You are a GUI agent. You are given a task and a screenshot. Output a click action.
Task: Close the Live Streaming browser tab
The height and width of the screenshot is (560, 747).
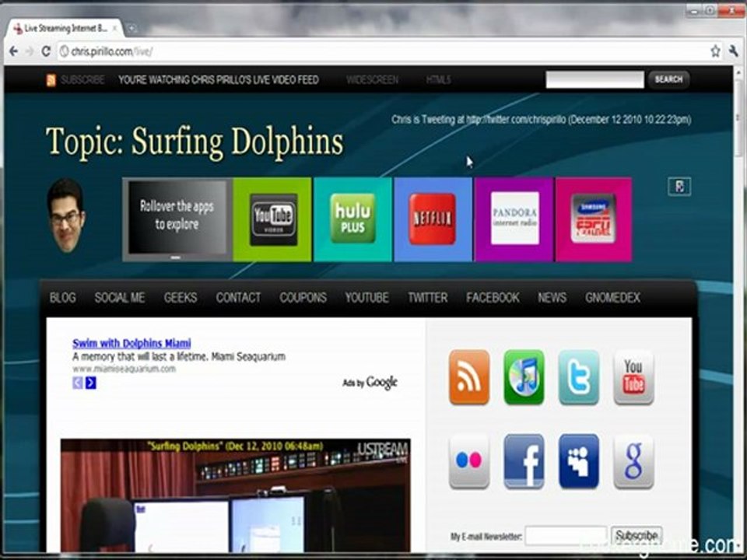point(115,29)
